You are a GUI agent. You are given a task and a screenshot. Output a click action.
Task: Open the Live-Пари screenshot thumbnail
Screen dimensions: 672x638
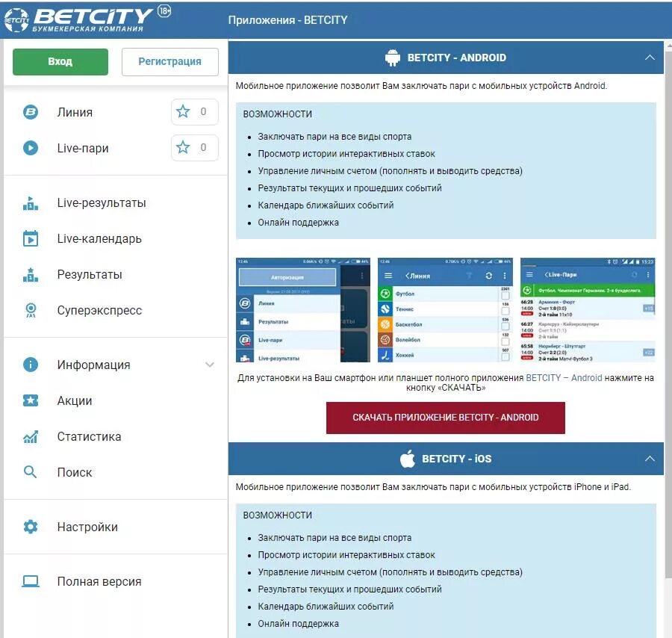coord(588,310)
